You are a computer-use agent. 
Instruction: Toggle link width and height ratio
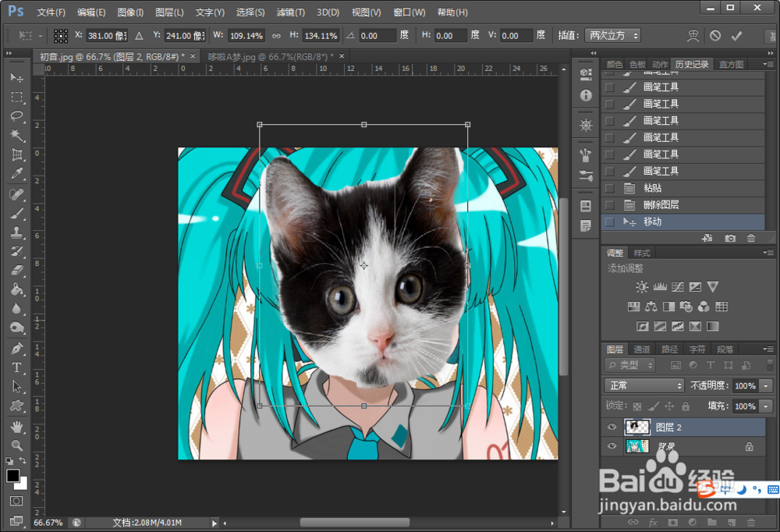point(276,35)
